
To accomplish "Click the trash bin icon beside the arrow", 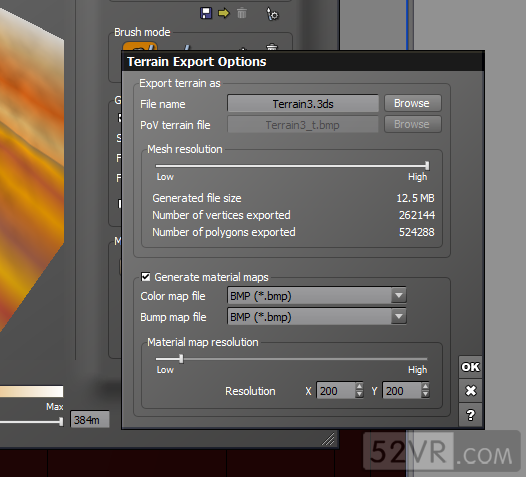I will click(242, 13).
